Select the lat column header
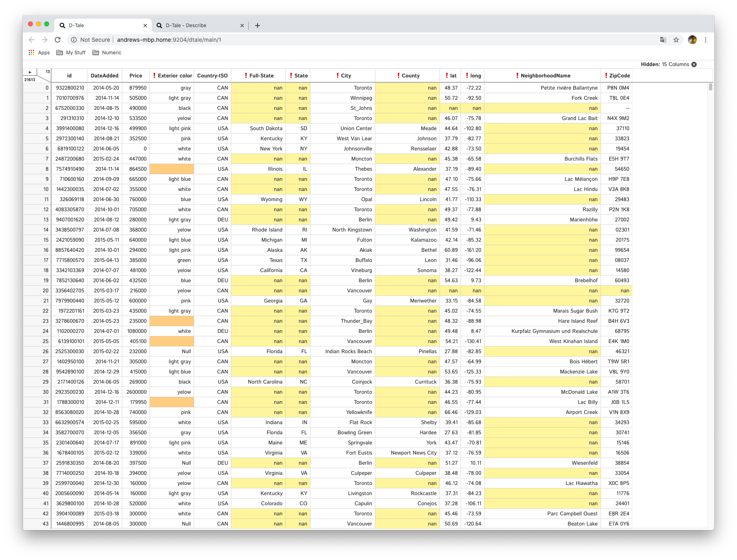The image size is (737, 560). tap(451, 76)
